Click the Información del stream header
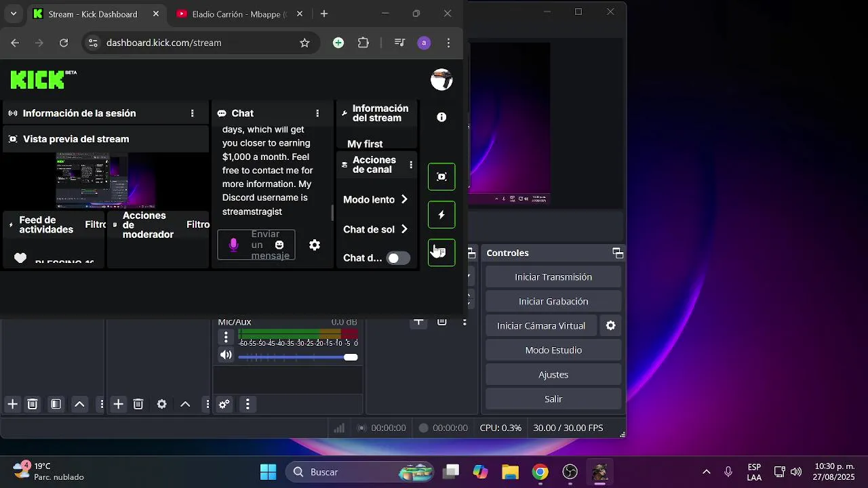This screenshot has width=868, height=488. click(376, 113)
